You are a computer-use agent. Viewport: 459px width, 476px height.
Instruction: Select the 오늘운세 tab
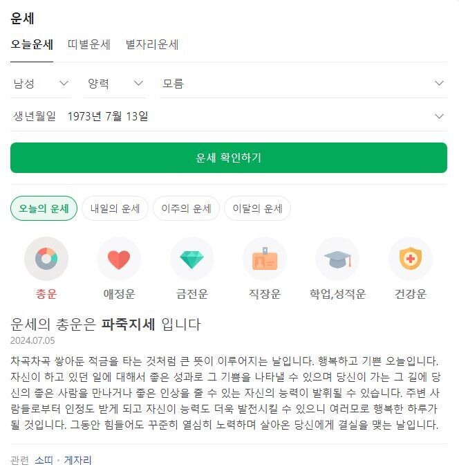pos(32,44)
